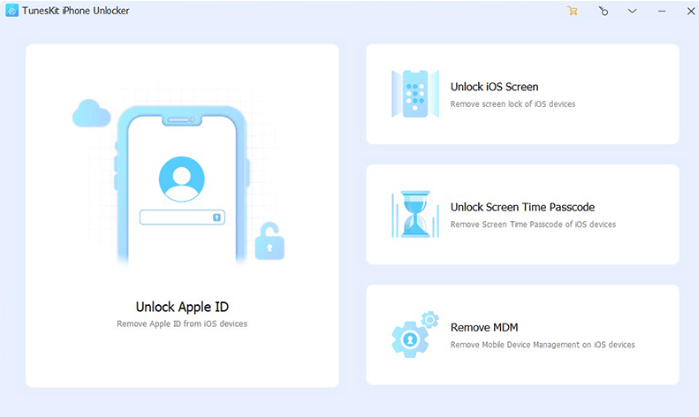Select the Unlock iOS Screen phone keypad icon

(415, 93)
